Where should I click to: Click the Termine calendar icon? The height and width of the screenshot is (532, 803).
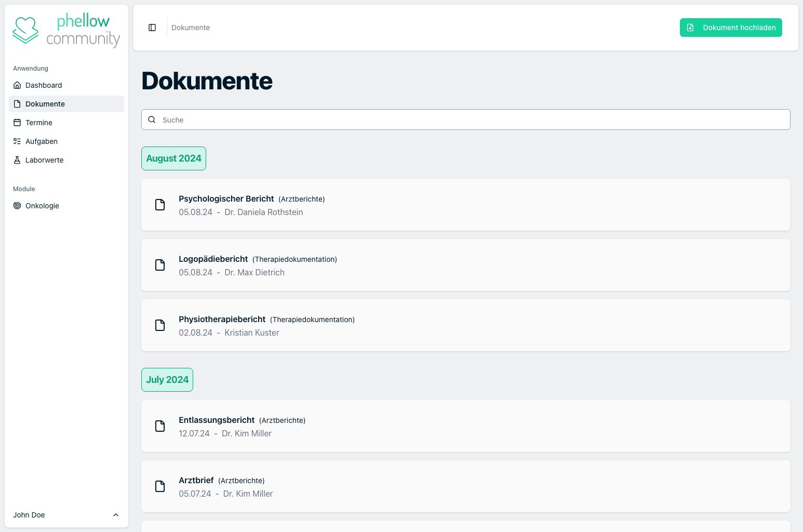[x=17, y=123]
